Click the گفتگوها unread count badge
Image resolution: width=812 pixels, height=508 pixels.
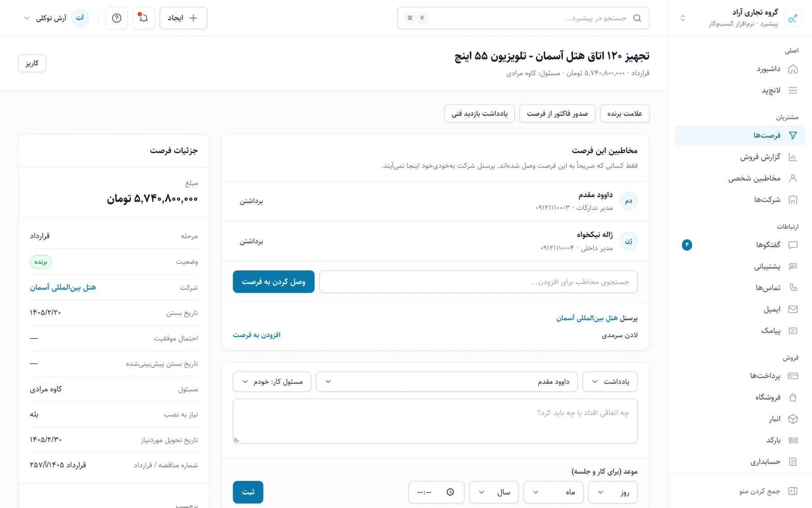tap(687, 245)
